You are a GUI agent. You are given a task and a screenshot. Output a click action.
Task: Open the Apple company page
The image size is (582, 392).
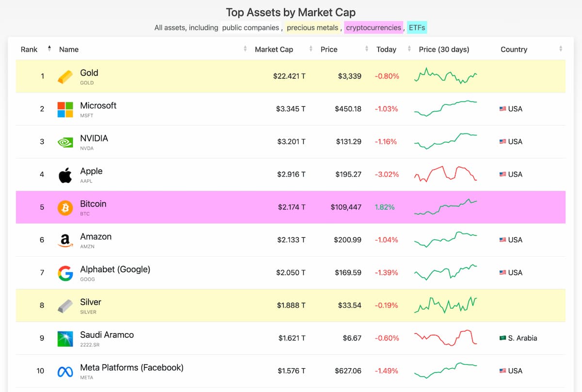[x=91, y=171]
